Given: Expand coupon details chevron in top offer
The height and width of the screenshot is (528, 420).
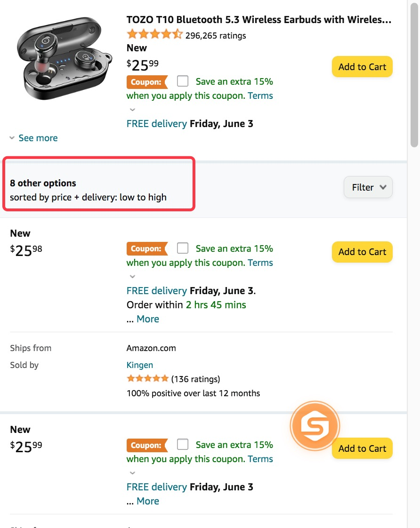Looking at the screenshot, I should tap(132, 110).
